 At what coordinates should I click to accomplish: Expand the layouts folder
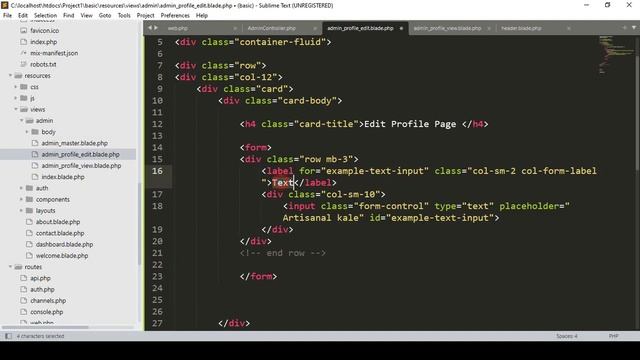tap(22, 211)
